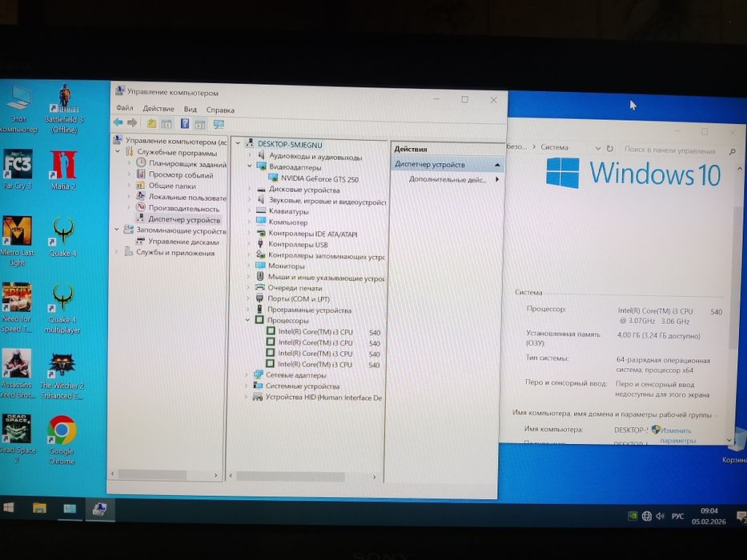Click the Back arrow toolbar icon
This screenshot has height=560, width=747.
[x=118, y=122]
